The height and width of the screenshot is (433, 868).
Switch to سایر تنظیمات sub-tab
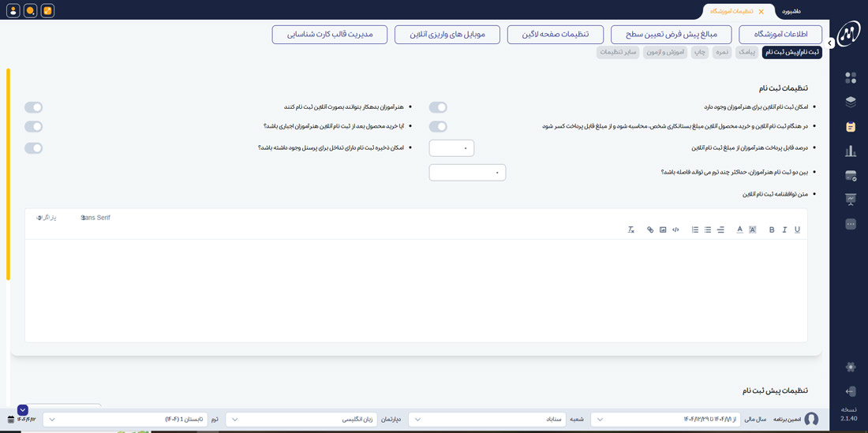tap(619, 53)
